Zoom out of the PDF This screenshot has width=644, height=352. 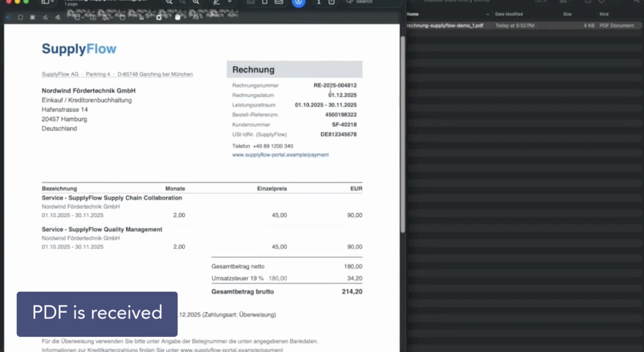169,2
